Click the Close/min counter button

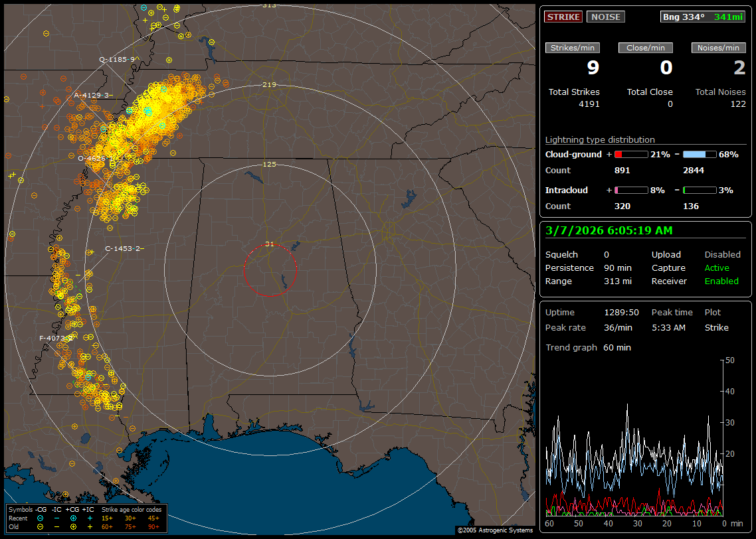[646, 48]
